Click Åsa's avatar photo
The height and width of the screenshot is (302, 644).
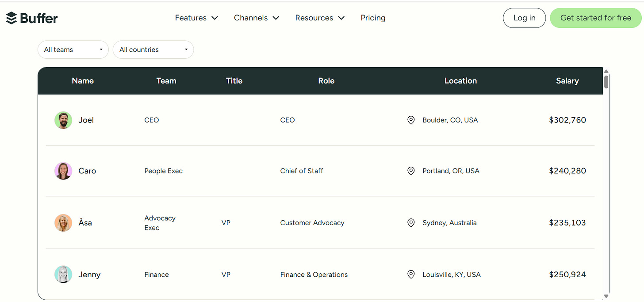[x=63, y=223]
